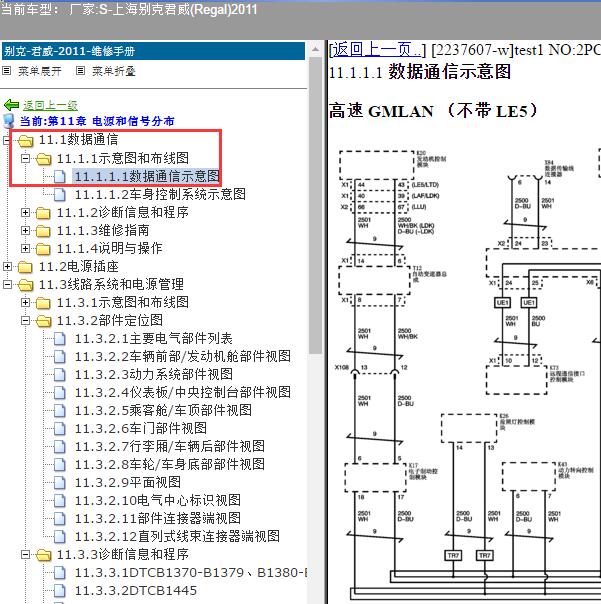601x604 pixels.
Task: Click folder icon of 11.3.1示意图和布线图
Action: 43,303
